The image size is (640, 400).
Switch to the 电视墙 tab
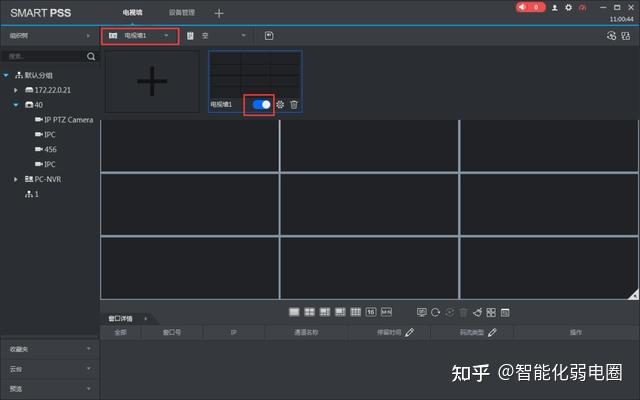point(132,13)
